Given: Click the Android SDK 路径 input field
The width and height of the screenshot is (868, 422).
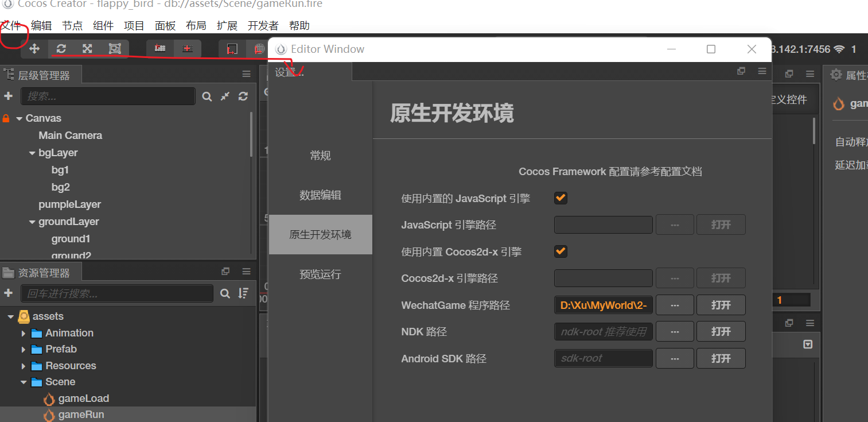Looking at the screenshot, I should (604, 358).
